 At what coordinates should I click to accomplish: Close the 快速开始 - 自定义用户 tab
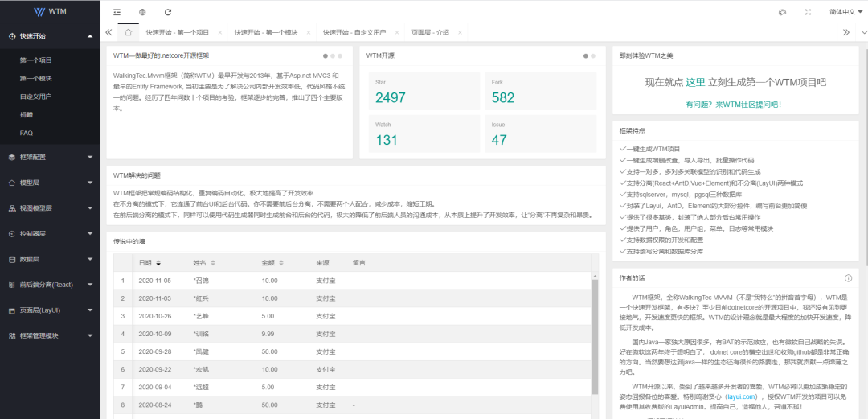pyautogui.click(x=397, y=33)
